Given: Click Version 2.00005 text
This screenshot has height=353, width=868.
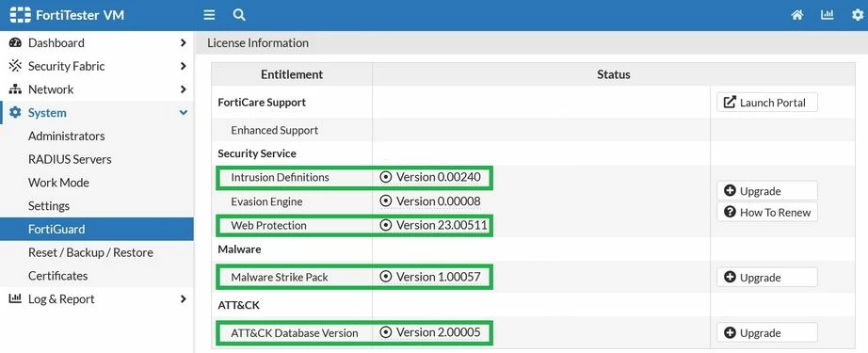Looking at the screenshot, I should point(439,332).
